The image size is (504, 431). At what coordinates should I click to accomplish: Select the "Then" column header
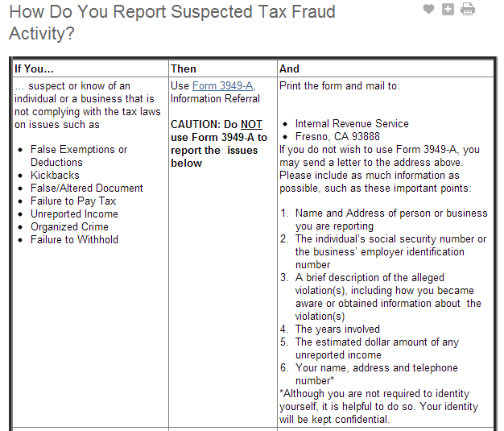tap(184, 68)
